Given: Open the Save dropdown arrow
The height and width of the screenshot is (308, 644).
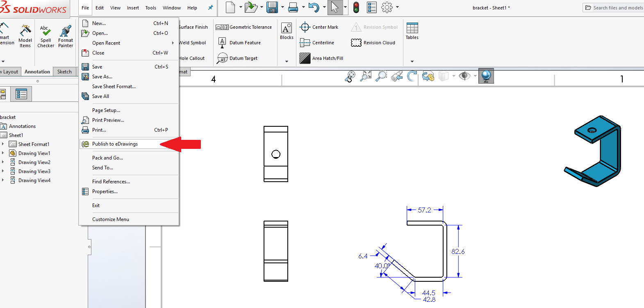Looking at the screenshot, I should click(x=282, y=7).
